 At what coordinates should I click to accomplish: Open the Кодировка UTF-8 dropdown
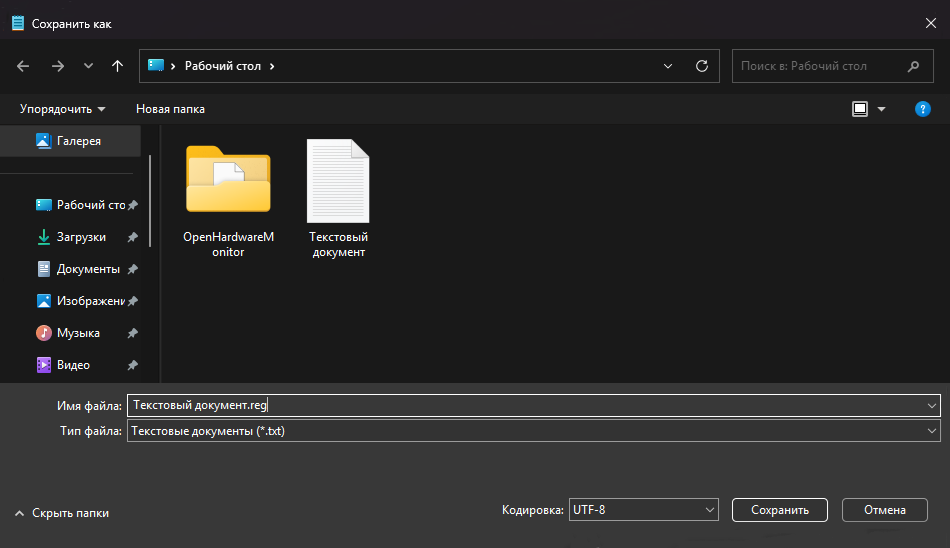tap(643, 510)
